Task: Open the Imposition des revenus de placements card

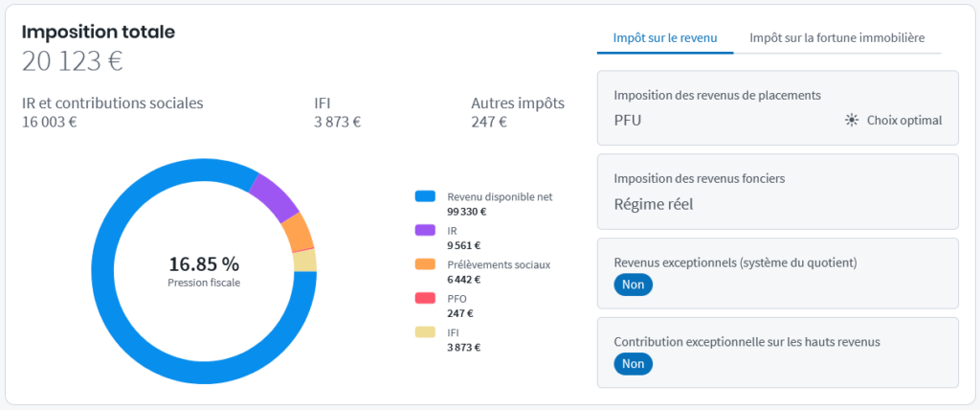Action: (777, 107)
